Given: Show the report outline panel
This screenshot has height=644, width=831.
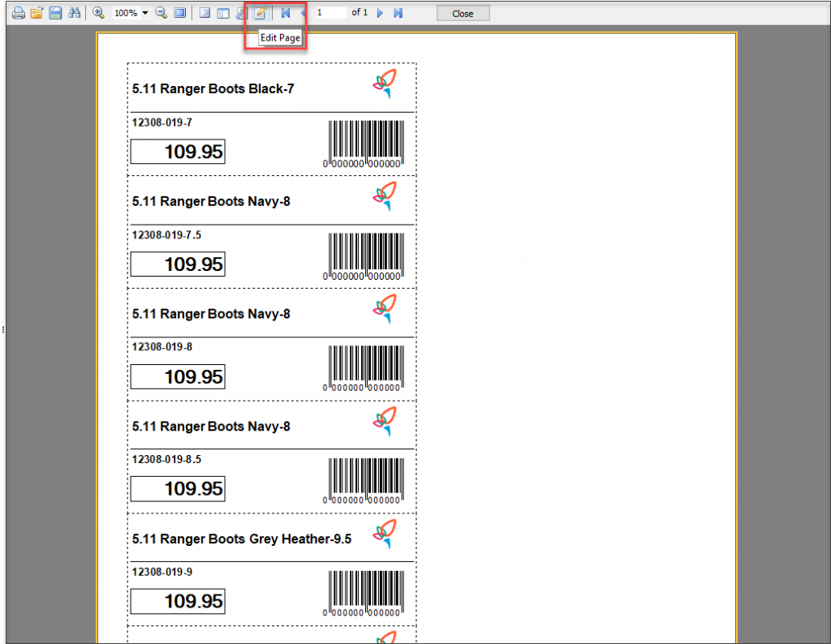Looking at the screenshot, I should [205, 13].
